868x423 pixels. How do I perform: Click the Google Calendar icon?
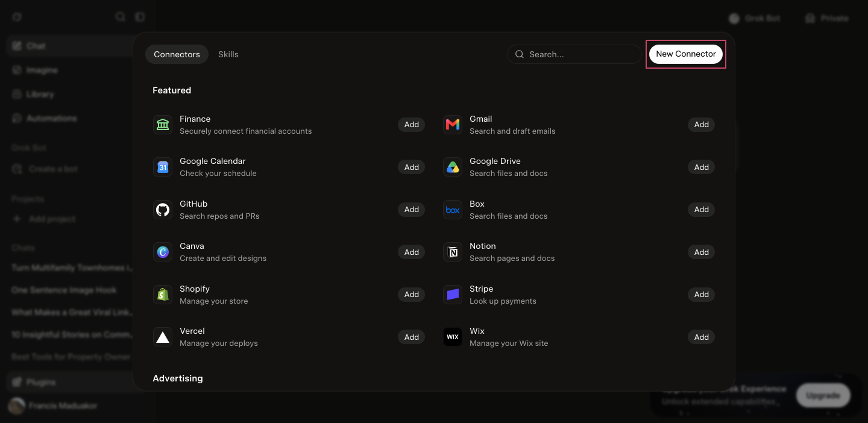[x=163, y=168]
